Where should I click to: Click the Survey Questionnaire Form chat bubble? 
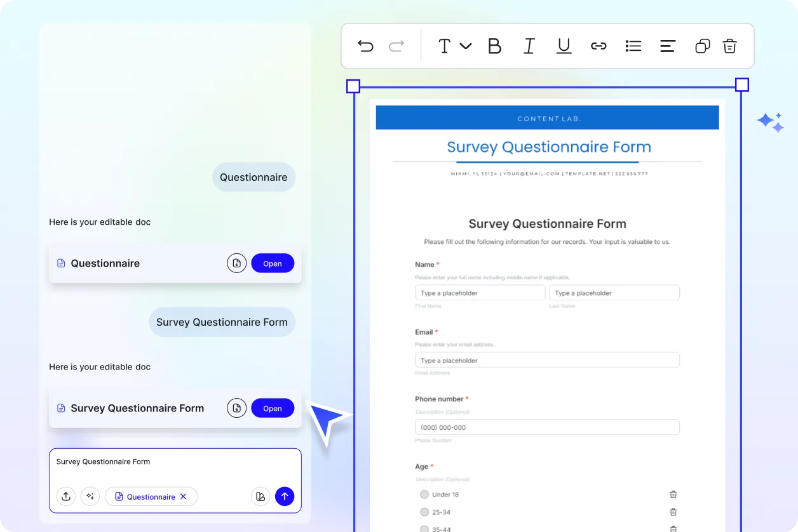point(222,322)
